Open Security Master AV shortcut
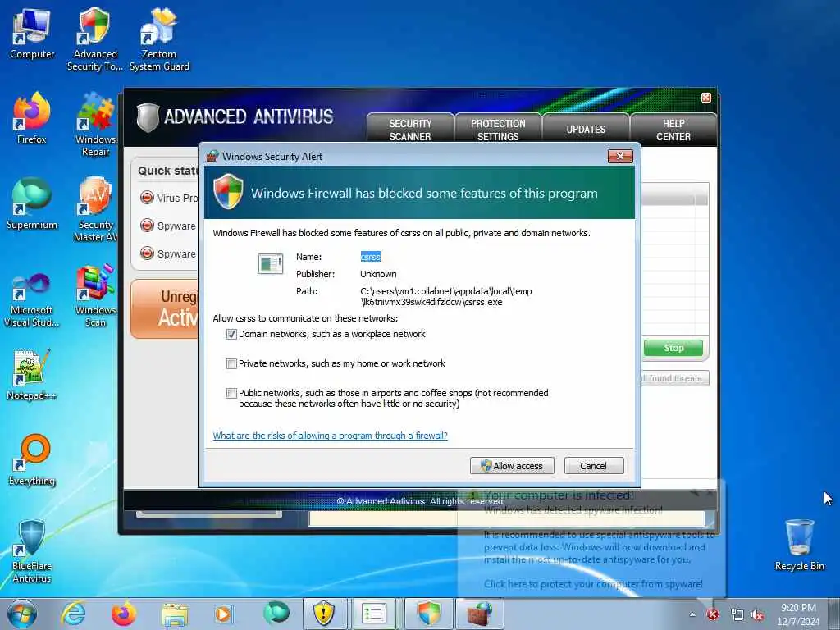Screen dimensions: 840x630 coord(95,210)
